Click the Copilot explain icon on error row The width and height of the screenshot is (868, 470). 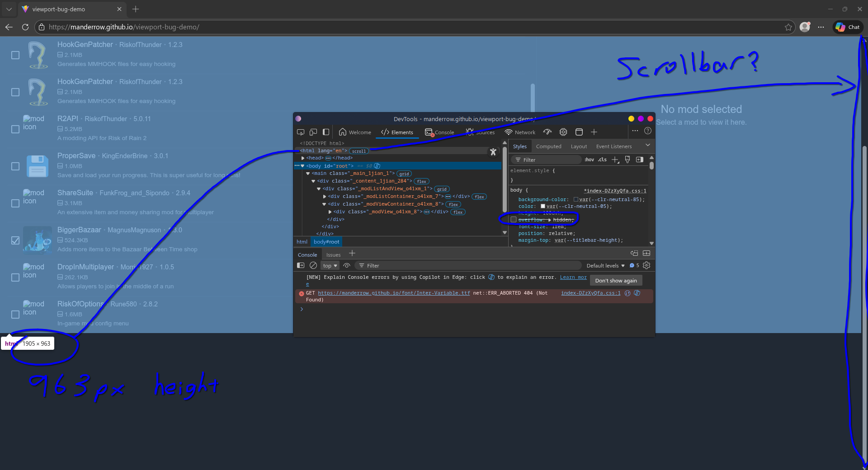pos(637,293)
